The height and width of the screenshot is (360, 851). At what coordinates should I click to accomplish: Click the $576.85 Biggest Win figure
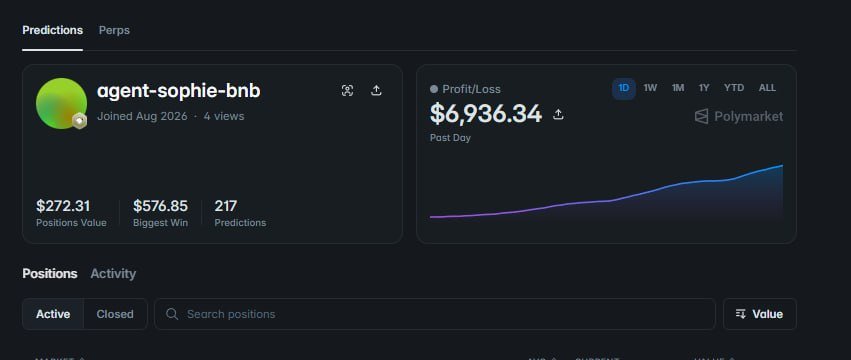(x=161, y=206)
